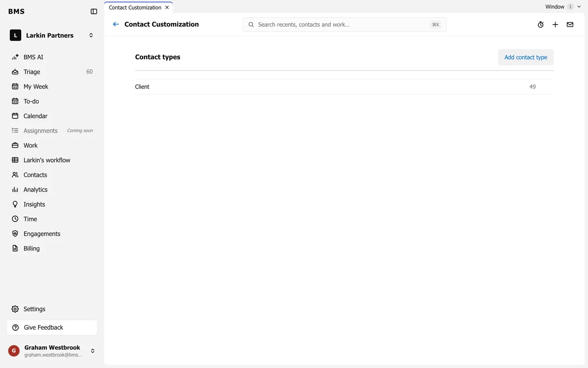Screen dimensions: 588x368
Task: Open Billing section
Action: 52,249
